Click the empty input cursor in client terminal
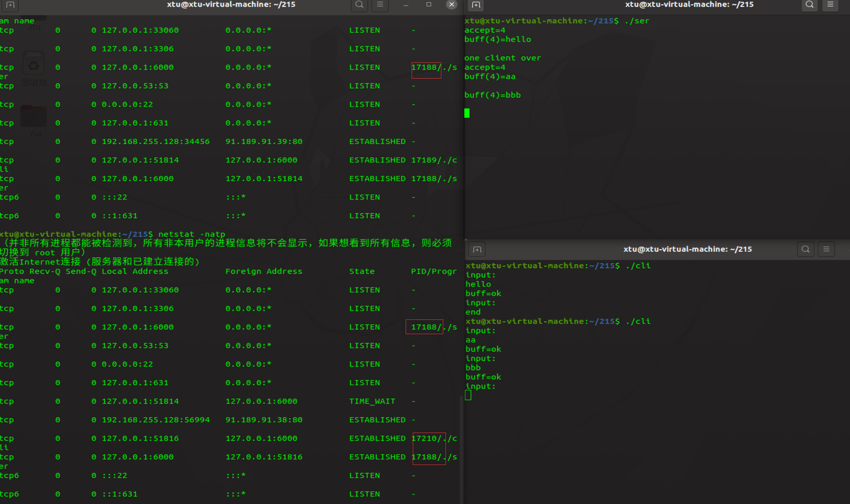850x504 pixels. tap(468, 395)
